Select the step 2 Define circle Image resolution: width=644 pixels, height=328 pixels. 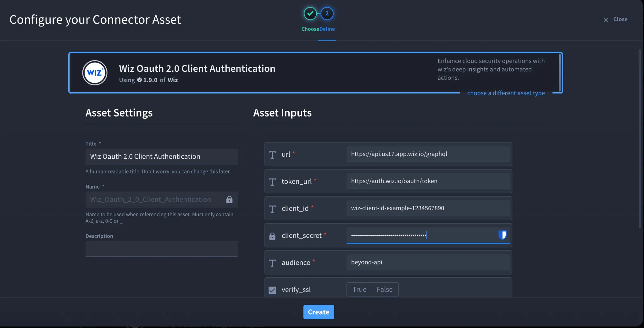[327, 14]
